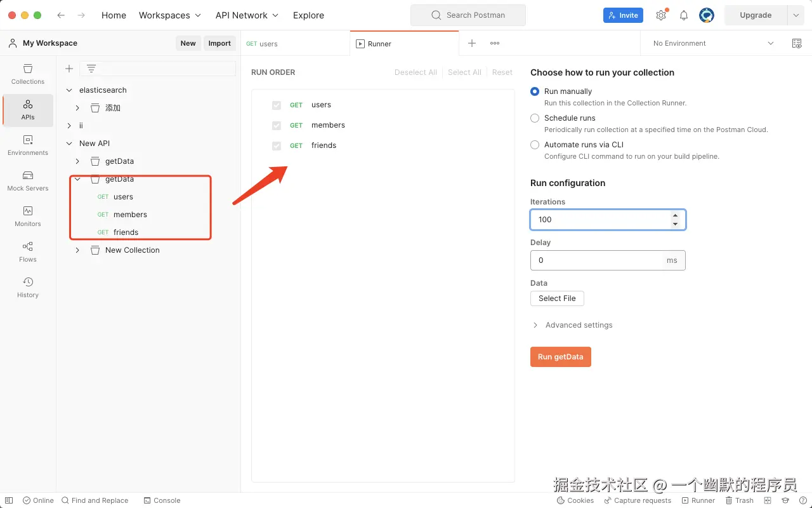812x508 pixels.
Task: Open the environment quick look icon
Action: click(797, 43)
